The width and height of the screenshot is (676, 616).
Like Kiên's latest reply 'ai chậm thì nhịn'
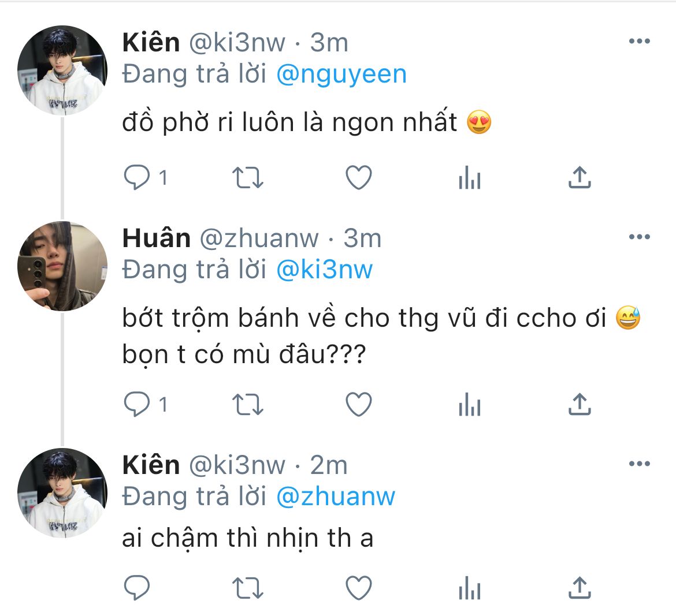(358, 588)
